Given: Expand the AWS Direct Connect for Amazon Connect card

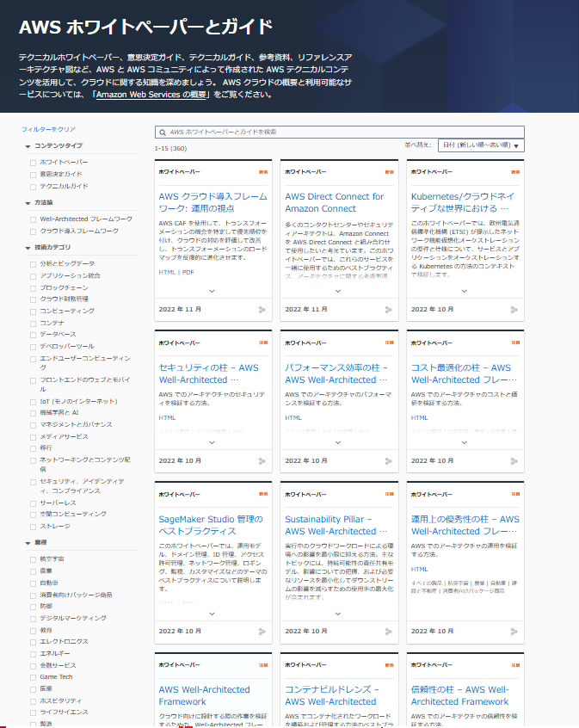Looking at the screenshot, I should pyautogui.click(x=338, y=291).
